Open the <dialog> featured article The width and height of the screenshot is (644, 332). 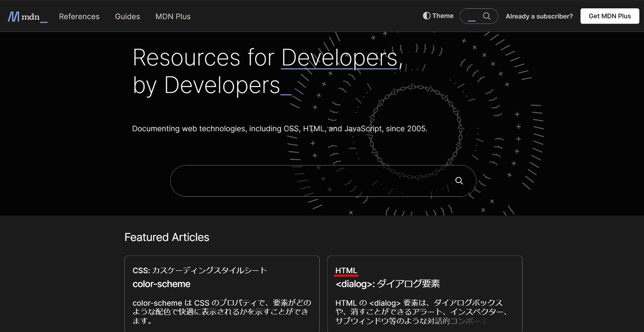(x=388, y=284)
